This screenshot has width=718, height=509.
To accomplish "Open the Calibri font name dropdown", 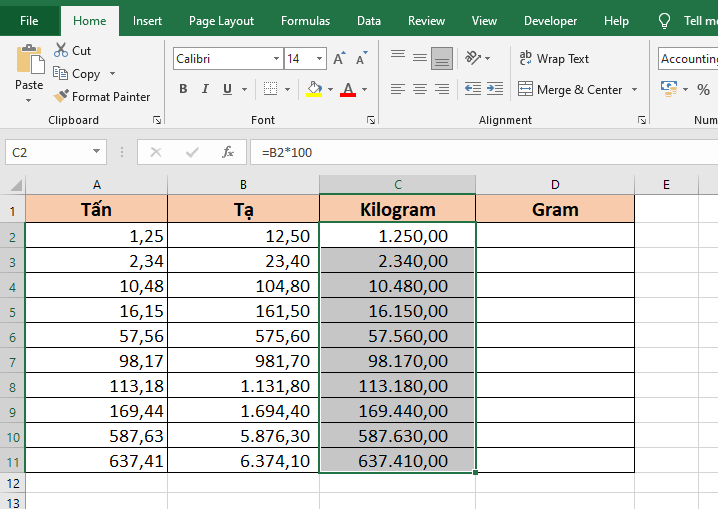I will (277, 59).
